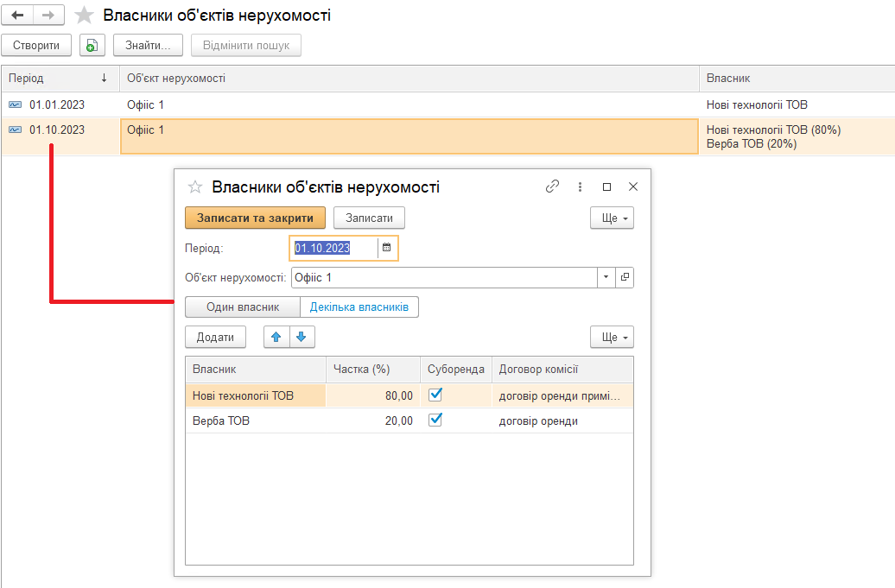Click the 80,00 share value cell
The width and height of the screenshot is (895, 588).
pyautogui.click(x=373, y=395)
